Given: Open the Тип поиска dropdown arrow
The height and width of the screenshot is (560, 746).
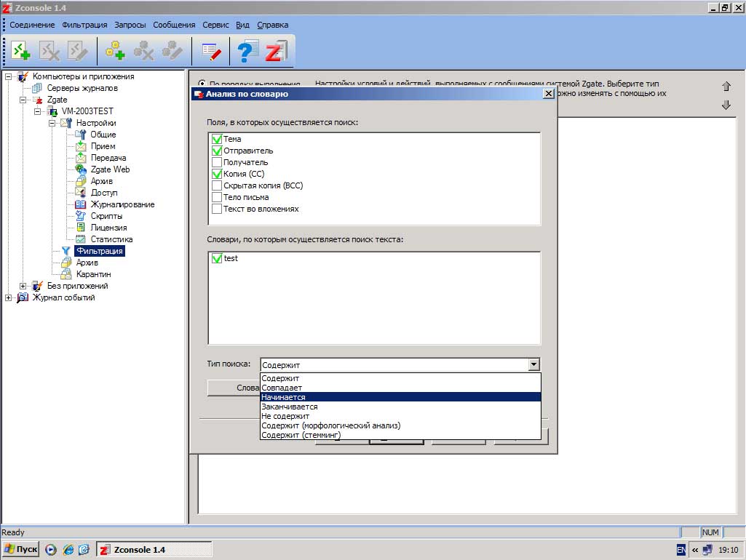Looking at the screenshot, I should click(x=533, y=364).
